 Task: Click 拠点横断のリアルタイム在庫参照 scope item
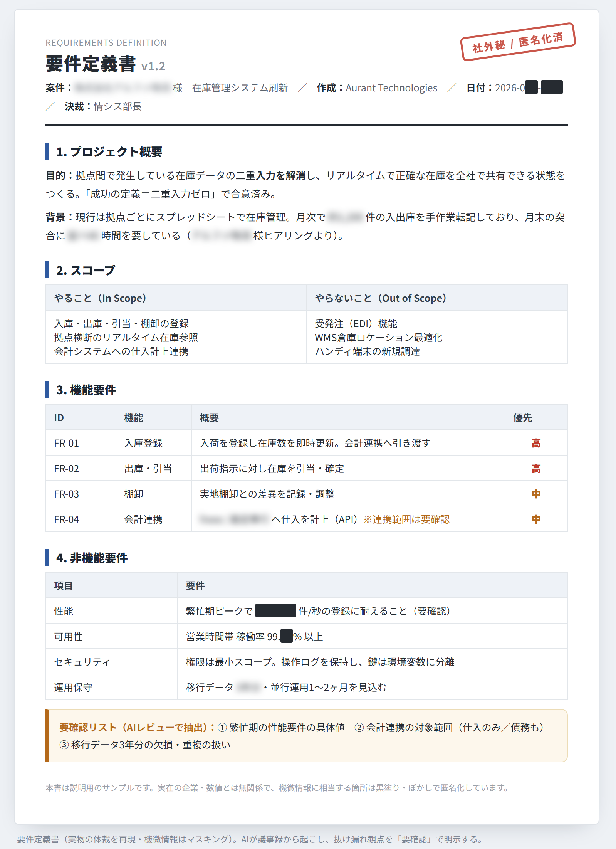(126, 338)
